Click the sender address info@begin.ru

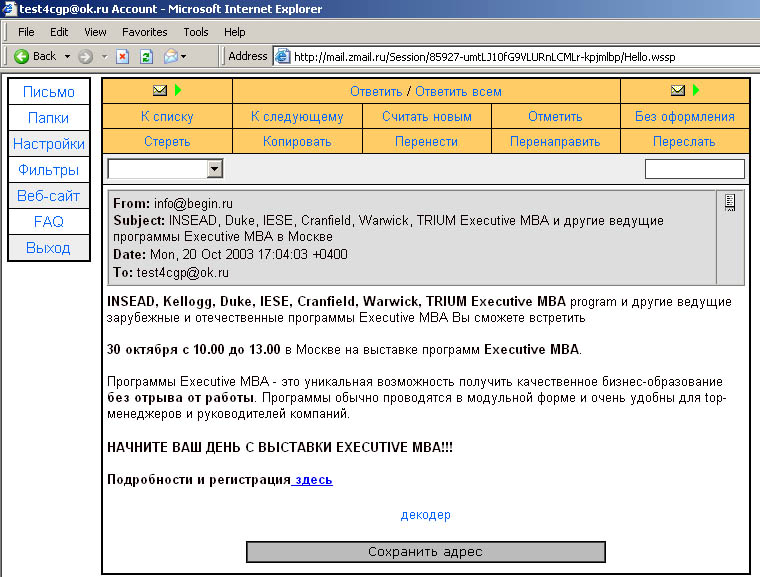(x=193, y=204)
